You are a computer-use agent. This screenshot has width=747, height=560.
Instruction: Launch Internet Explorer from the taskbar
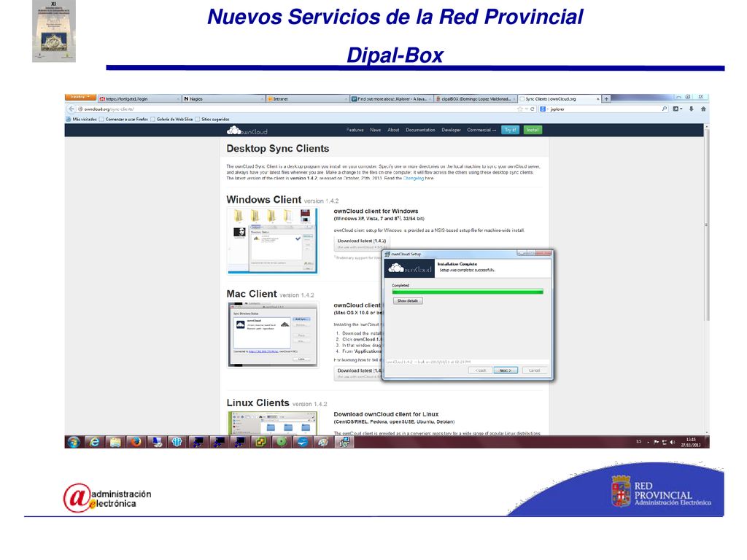pos(95,442)
